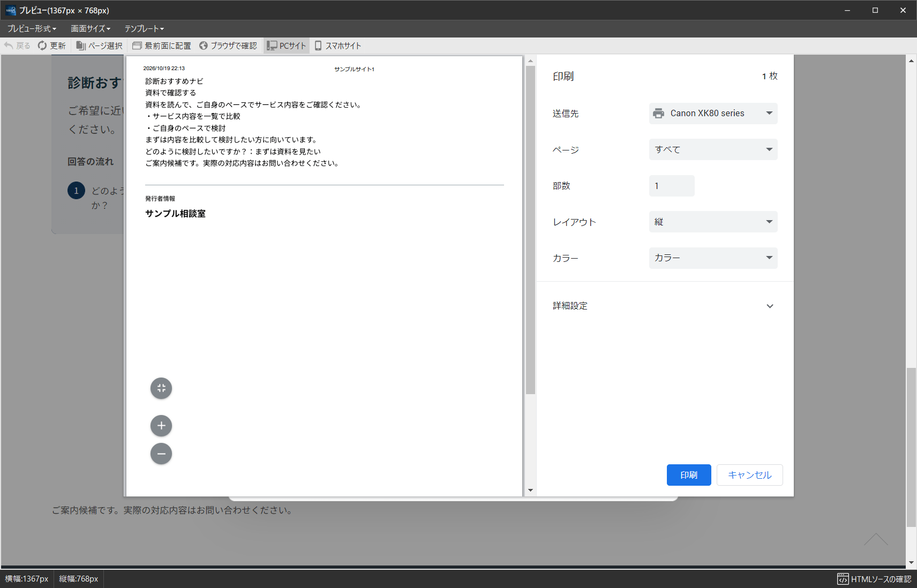Open プレビュー形式 menu
Viewport: 917px width, 588px height.
(32, 28)
